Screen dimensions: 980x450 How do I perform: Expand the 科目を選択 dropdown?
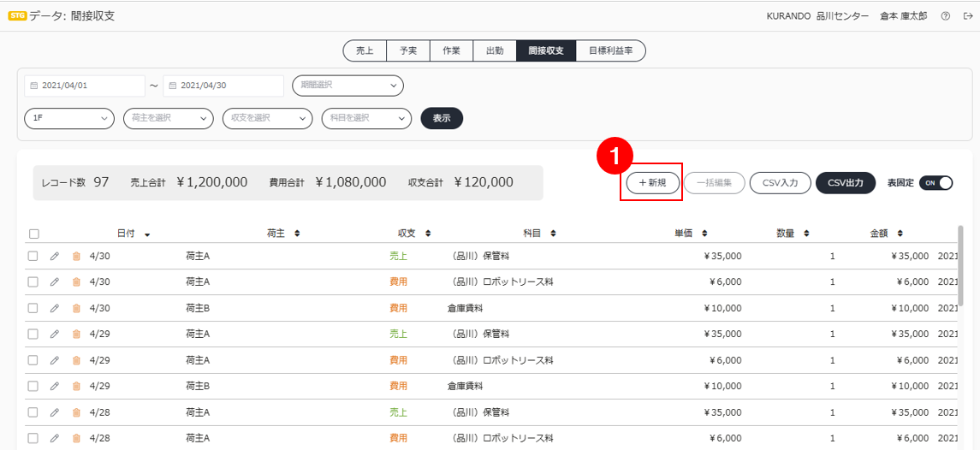[x=366, y=118]
